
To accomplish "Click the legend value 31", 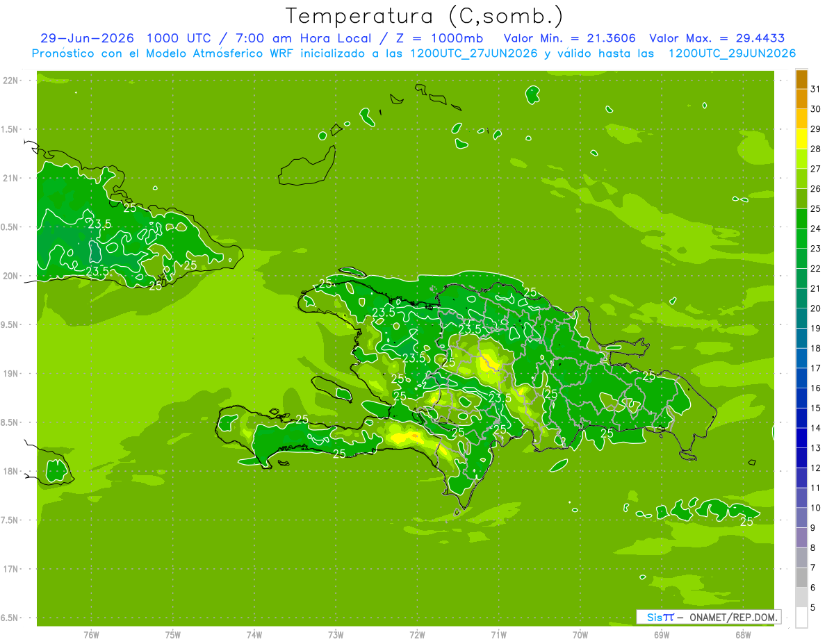I will (816, 89).
